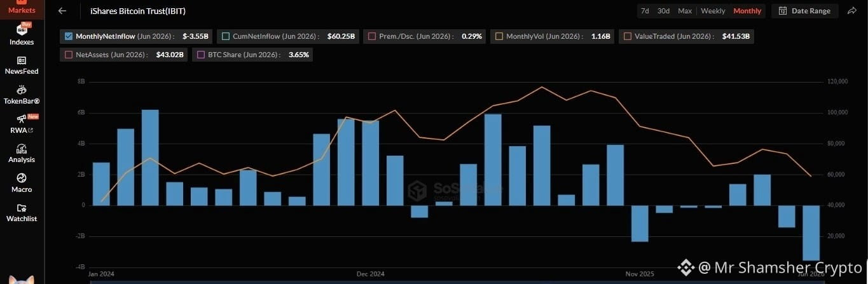Open TokenBar in the sidebar
The width and height of the screenshot is (868, 284).
(x=22, y=95)
